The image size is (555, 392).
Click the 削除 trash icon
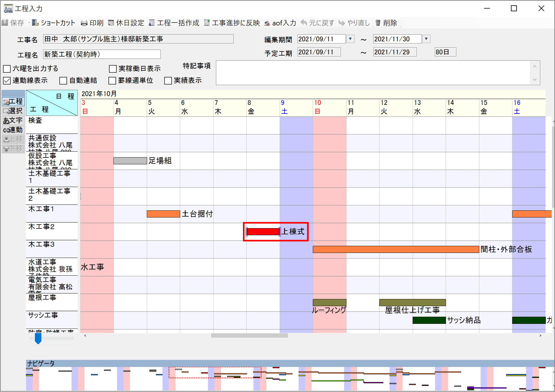point(378,23)
